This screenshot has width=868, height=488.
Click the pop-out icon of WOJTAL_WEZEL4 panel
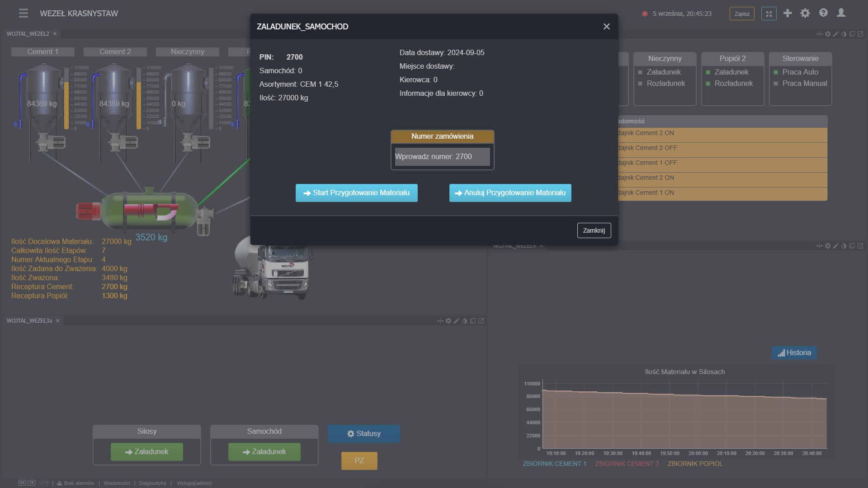click(x=860, y=246)
